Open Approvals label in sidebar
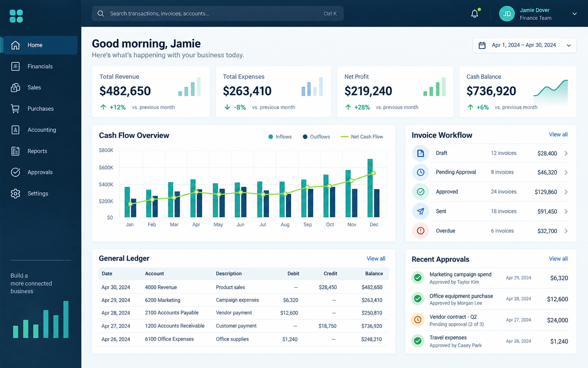The height and width of the screenshot is (368, 588). [40, 172]
